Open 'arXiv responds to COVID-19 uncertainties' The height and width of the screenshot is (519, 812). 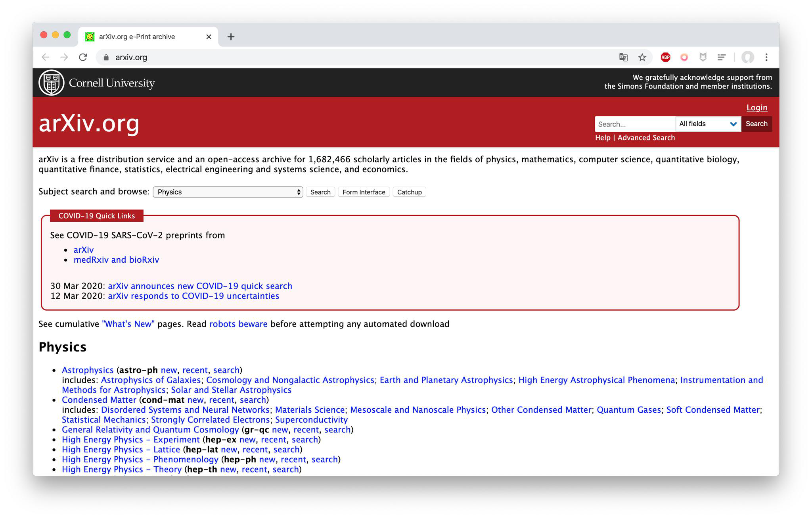click(193, 296)
